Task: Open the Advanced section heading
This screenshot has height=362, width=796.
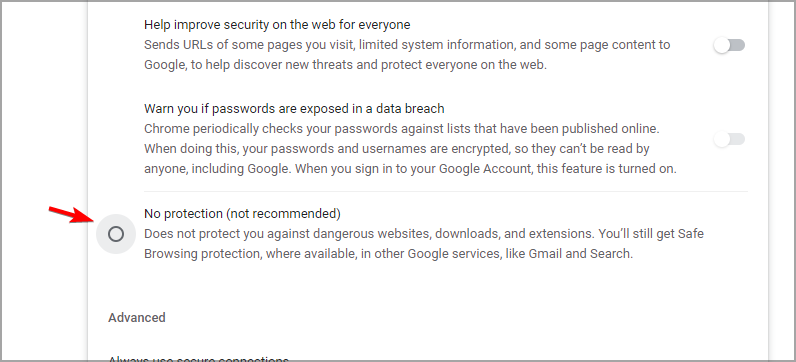Action: [137, 318]
